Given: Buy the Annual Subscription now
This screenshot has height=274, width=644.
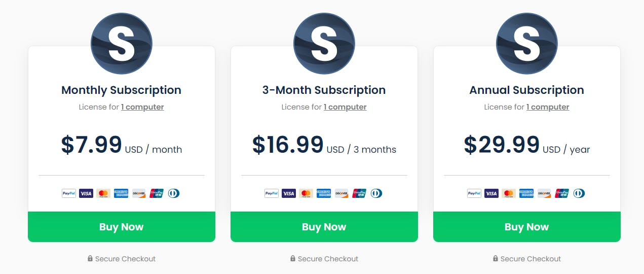Looking at the screenshot, I should tap(527, 227).
